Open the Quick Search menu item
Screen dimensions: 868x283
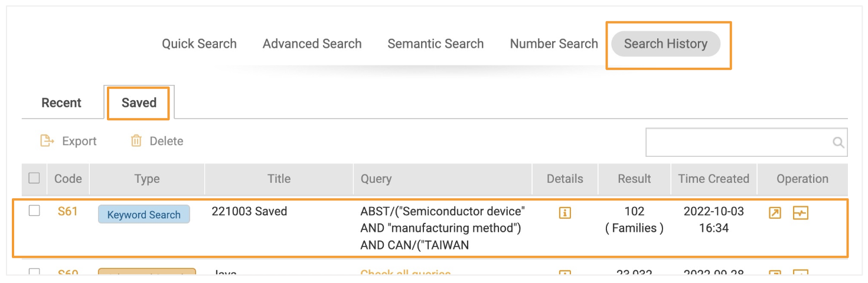pyautogui.click(x=199, y=44)
